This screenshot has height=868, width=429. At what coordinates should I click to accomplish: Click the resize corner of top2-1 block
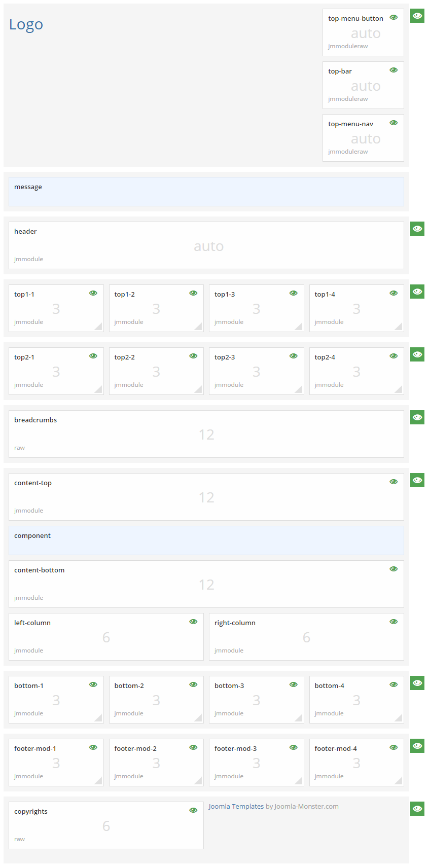click(98, 389)
